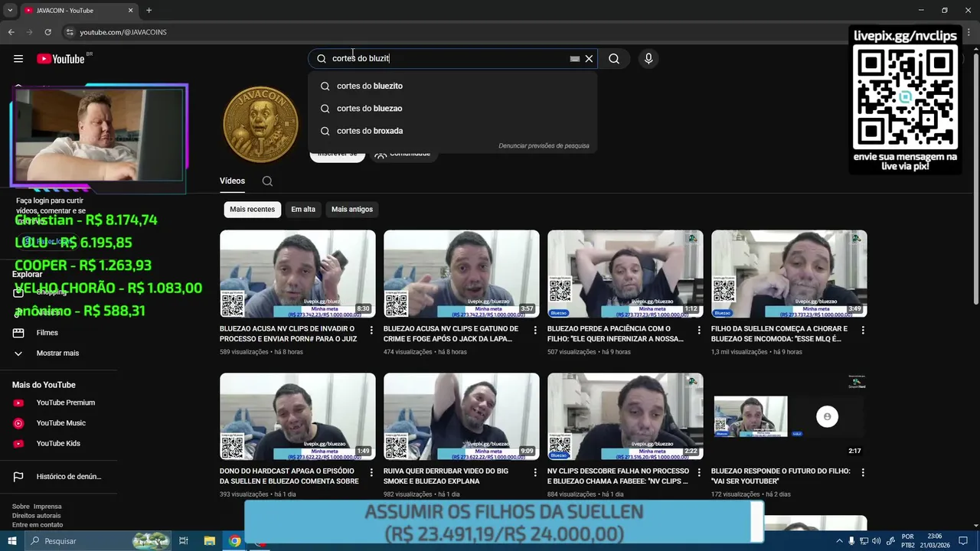Open YouTube Premium sidebar entry
Screen dimensions: 980x551
coord(66,403)
